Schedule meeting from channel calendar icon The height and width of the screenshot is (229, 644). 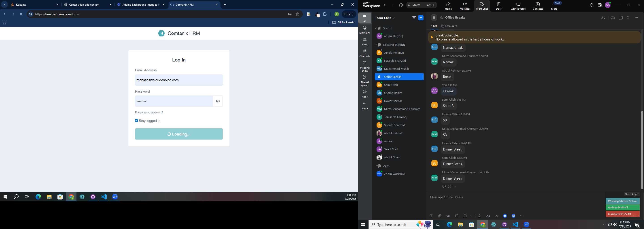621,18
